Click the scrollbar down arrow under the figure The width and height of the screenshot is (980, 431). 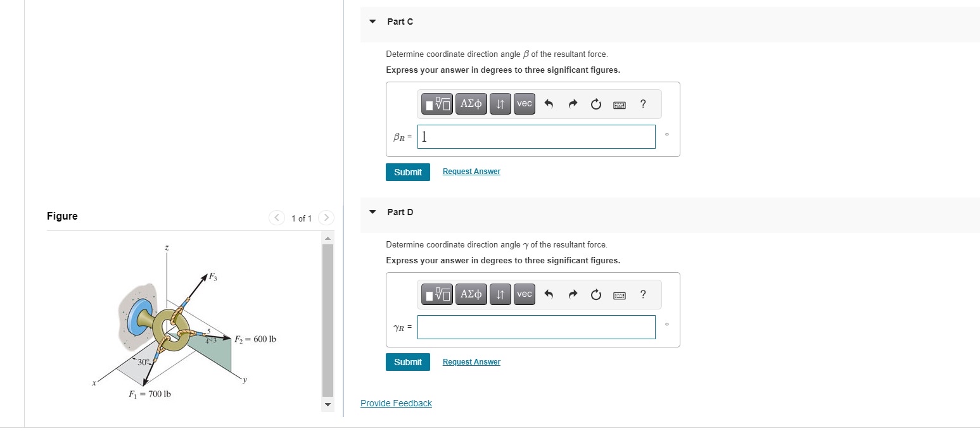coord(328,404)
